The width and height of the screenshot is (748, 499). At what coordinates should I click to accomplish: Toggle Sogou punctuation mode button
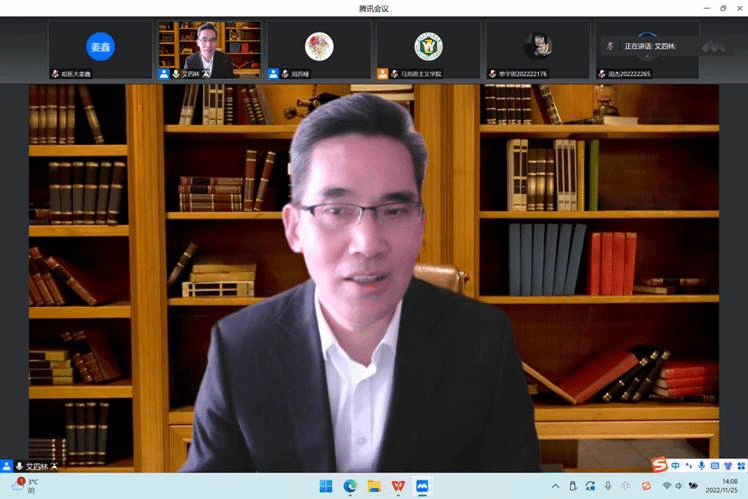688,466
